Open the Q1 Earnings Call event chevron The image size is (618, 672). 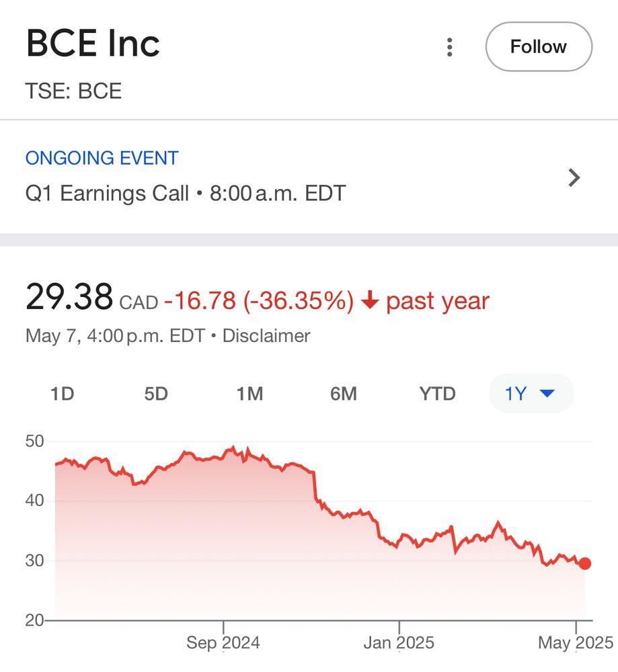574,177
